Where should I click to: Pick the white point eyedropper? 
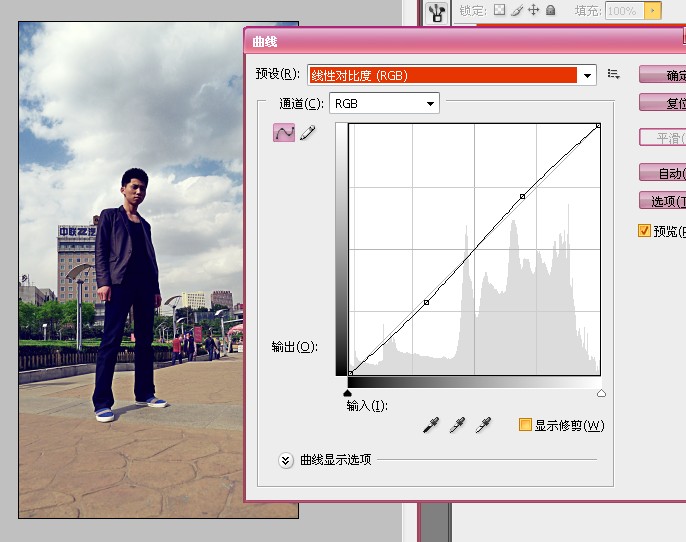483,425
